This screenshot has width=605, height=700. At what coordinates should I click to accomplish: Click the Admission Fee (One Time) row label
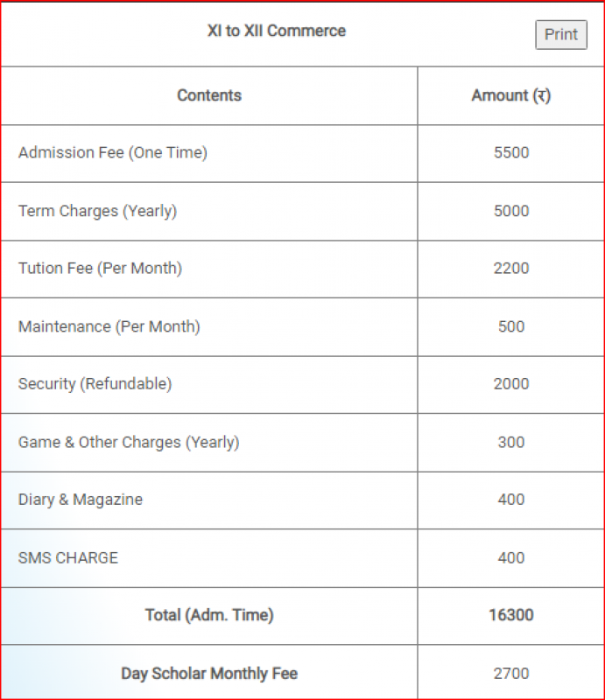pos(113,152)
